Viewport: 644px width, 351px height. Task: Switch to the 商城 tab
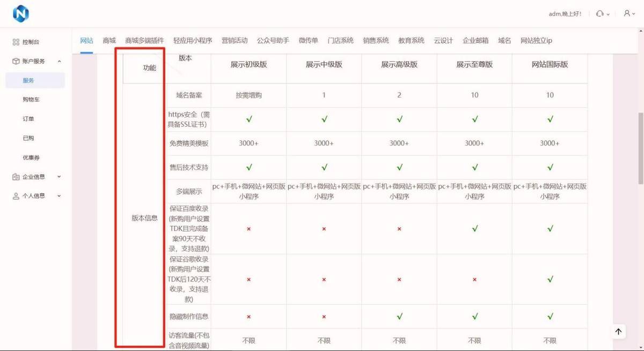(x=109, y=40)
